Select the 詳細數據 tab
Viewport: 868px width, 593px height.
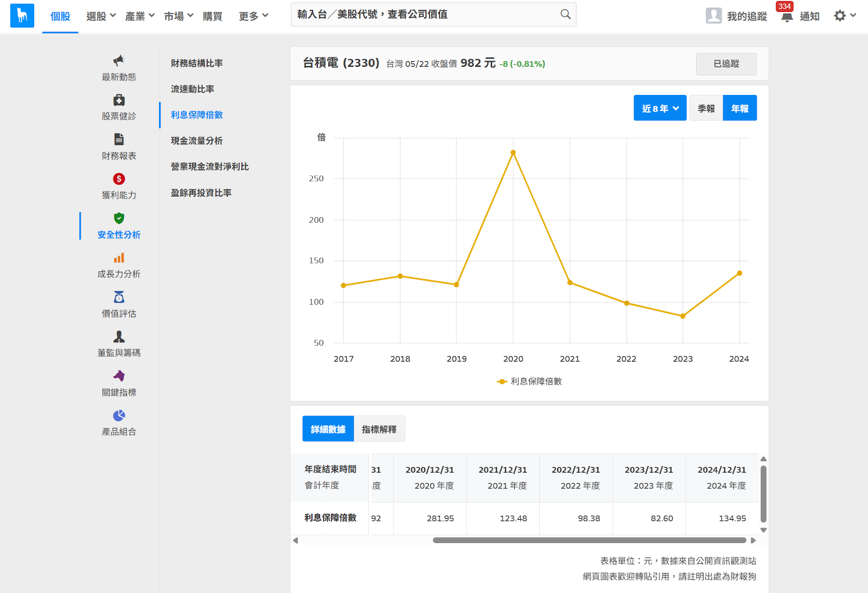328,429
